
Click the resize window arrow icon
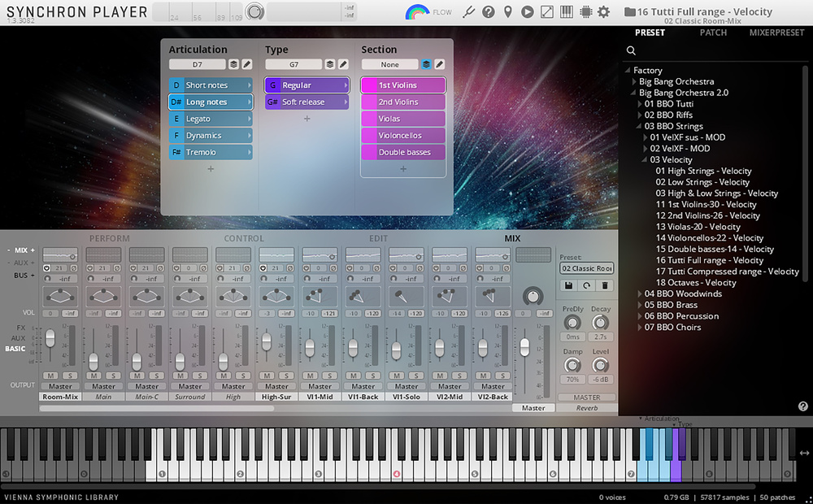coord(547,11)
